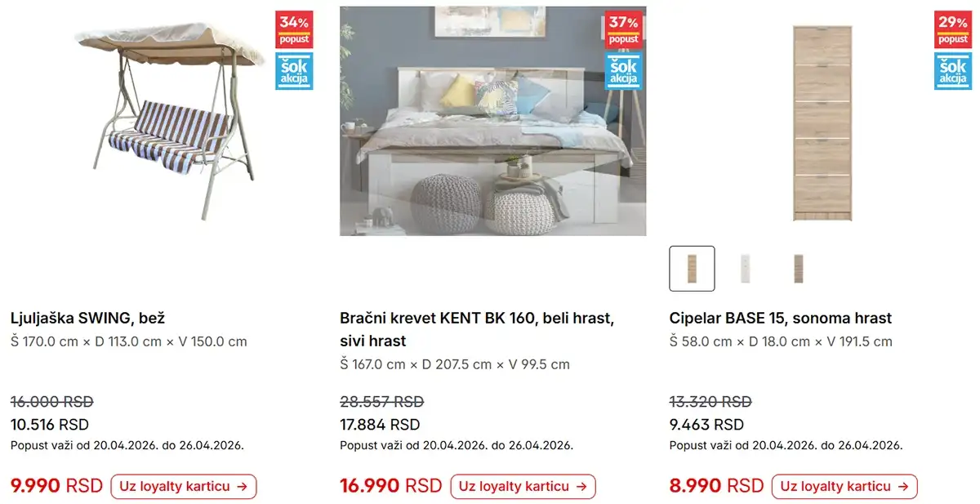Click the Uz loyalty karticu button under the Cipelar
This screenshot has width=980, height=504.
click(844, 486)
